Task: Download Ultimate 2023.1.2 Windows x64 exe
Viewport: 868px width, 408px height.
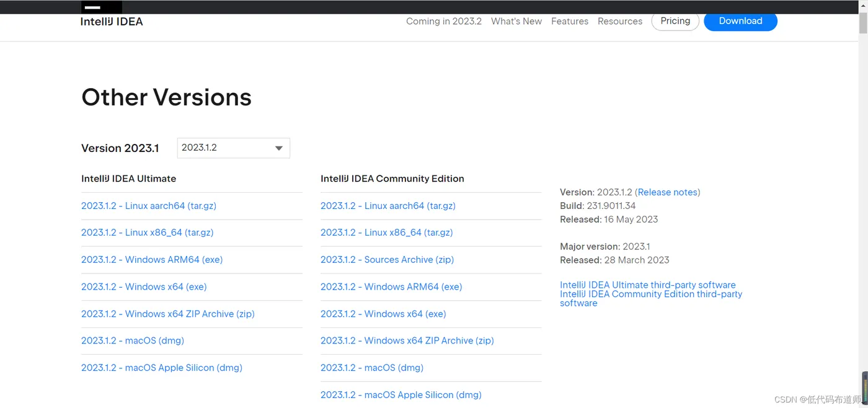Action: point(144,287)
